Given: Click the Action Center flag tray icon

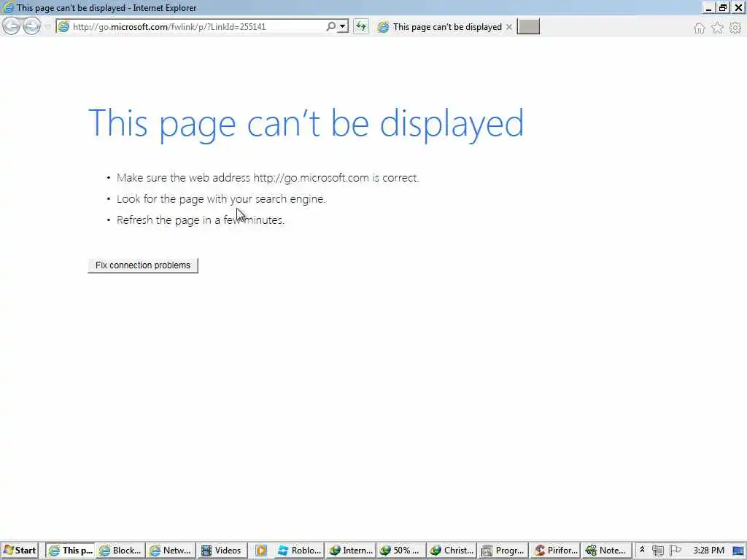Looking at the screenshot, I should 675,551.
